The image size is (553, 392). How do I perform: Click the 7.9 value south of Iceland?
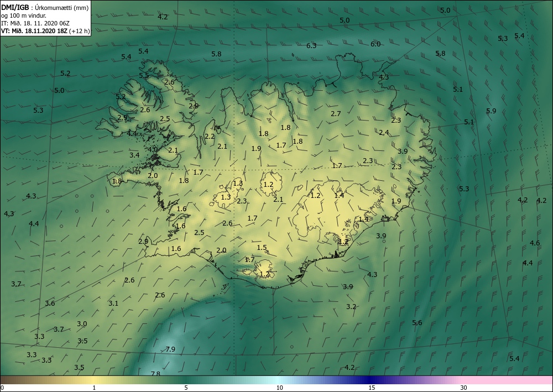coord(170,349)
